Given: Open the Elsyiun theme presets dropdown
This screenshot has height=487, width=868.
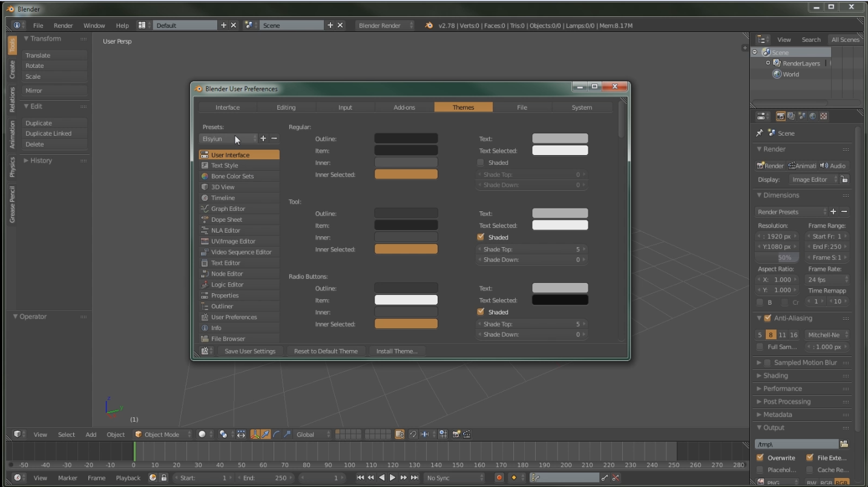Looking at the screenshot, I should (x=229, y=139).
